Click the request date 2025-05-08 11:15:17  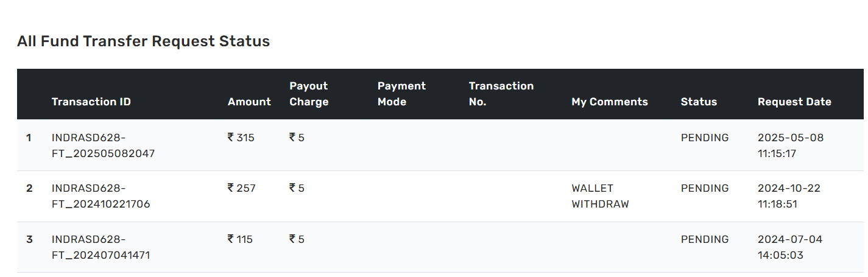790,146
